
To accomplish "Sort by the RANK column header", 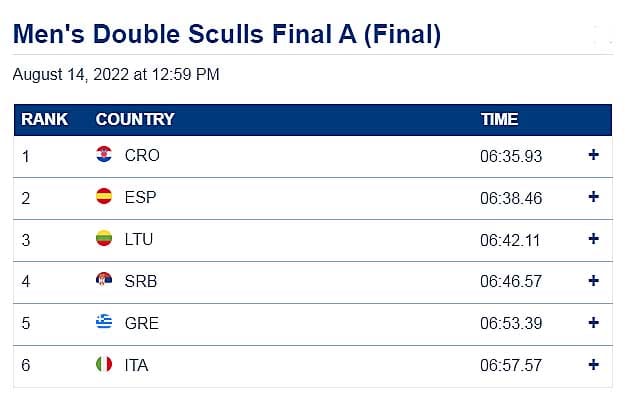I will point(45,119).
